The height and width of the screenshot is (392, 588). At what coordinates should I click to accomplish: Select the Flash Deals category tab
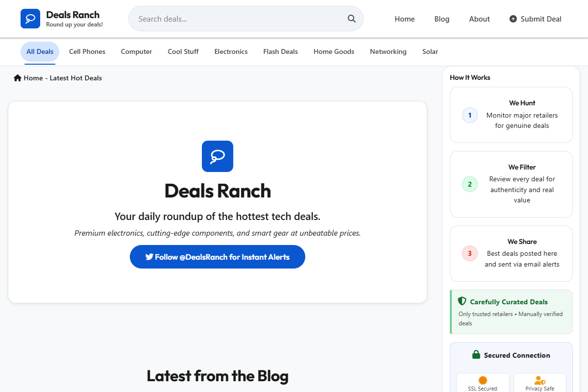280,51
